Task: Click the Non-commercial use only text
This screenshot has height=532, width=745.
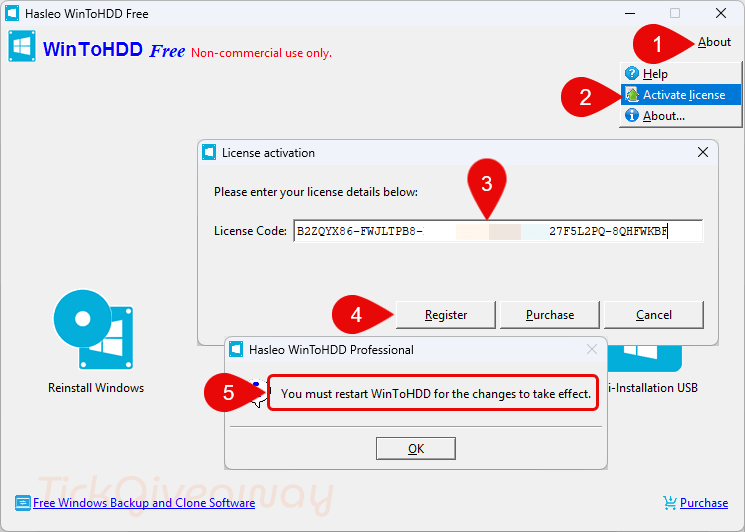Action: point(261,53)
